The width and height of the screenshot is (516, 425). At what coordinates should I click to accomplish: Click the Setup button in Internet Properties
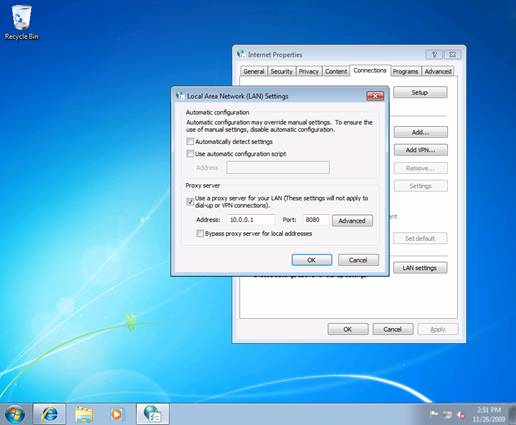420,92
